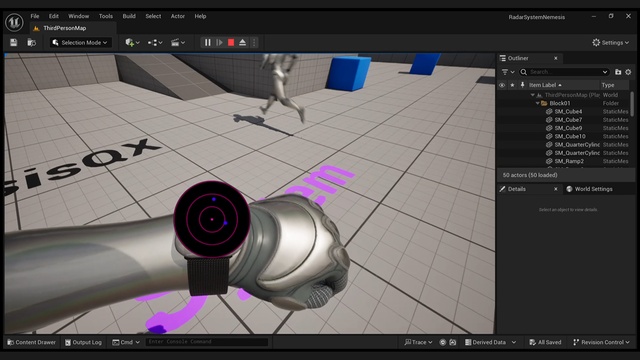Open Outliner settings gear icon
Viewport: 640px width, 360px height.
628,72
